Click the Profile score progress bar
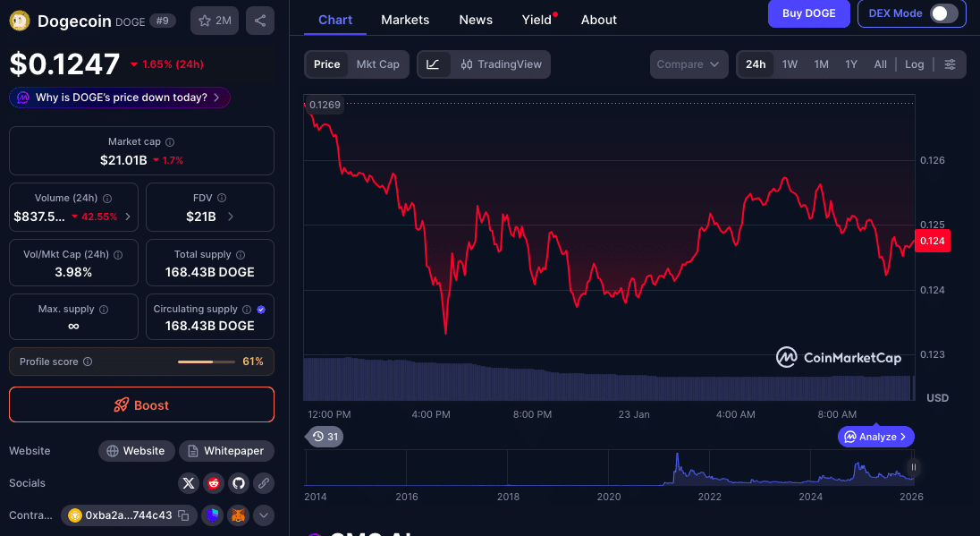 206,362
